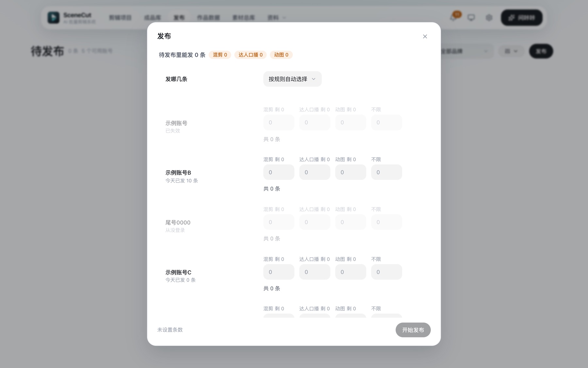The width and height of the screenshot is (588, 368).
Task: Click the 尾号0000 account name
Action: click(178, 222)
